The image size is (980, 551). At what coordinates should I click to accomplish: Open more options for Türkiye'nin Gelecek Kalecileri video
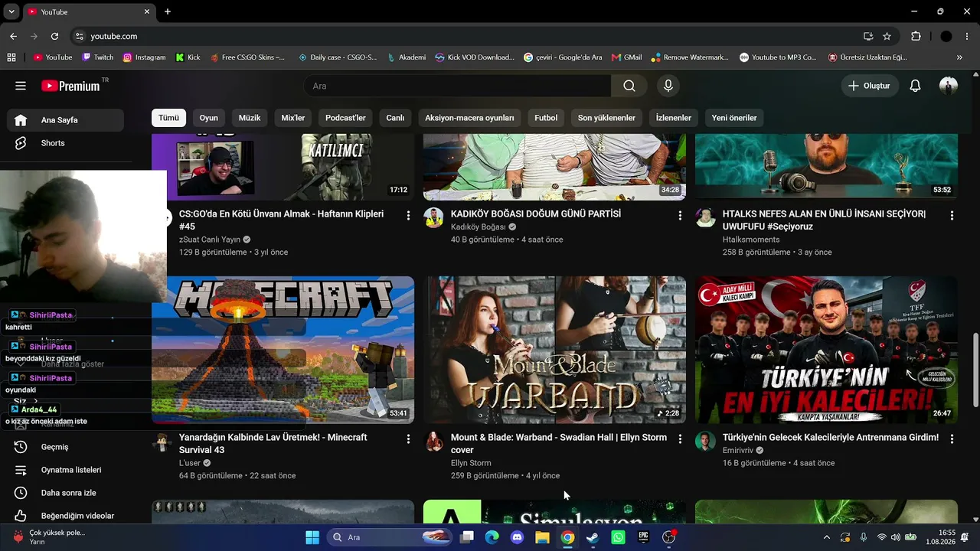click(952, 439)
